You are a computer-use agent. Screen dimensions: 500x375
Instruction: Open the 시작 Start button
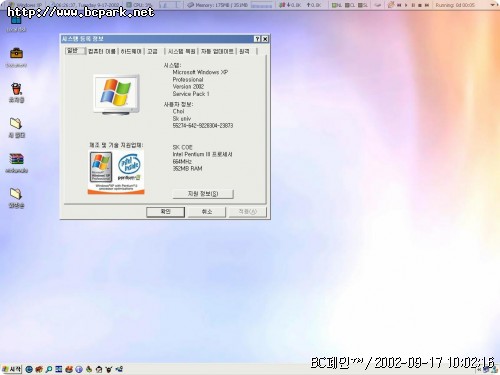click(12, 369)
